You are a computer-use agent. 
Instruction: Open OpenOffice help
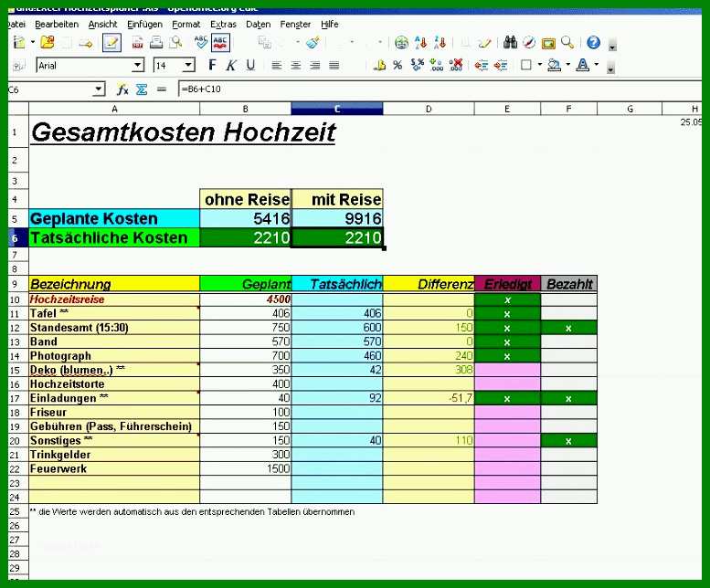point(593,43)
